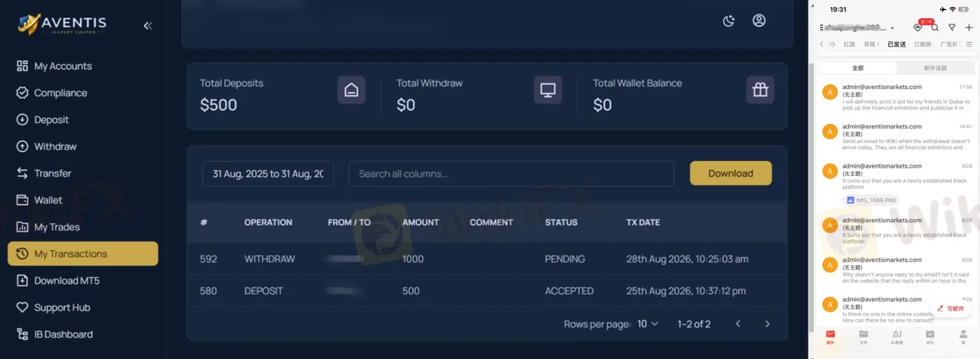The width and height of the screenshot is (980, 359).
Task: Tap the 待办 to-do bottom tab icon
Action: click(x=930, y=335)
